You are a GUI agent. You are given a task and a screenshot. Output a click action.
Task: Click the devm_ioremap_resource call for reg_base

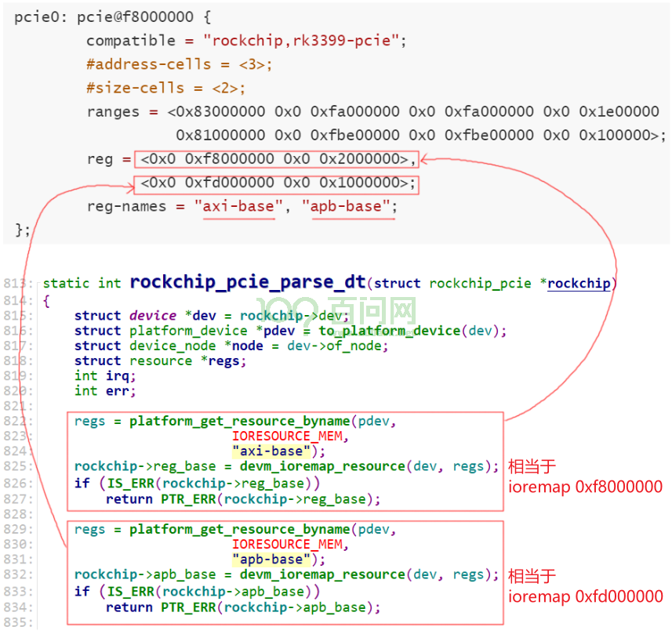coord(322,466)
